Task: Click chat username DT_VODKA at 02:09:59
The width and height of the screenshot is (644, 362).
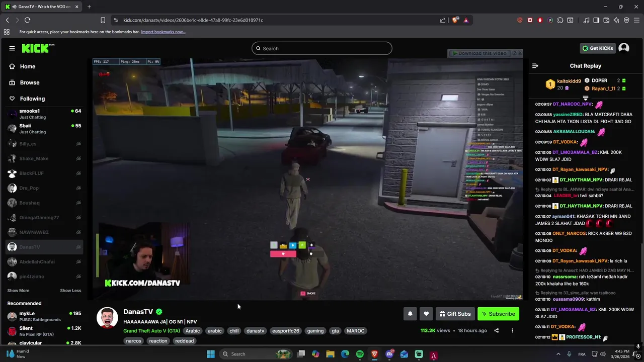Action: tap(565, 142)
